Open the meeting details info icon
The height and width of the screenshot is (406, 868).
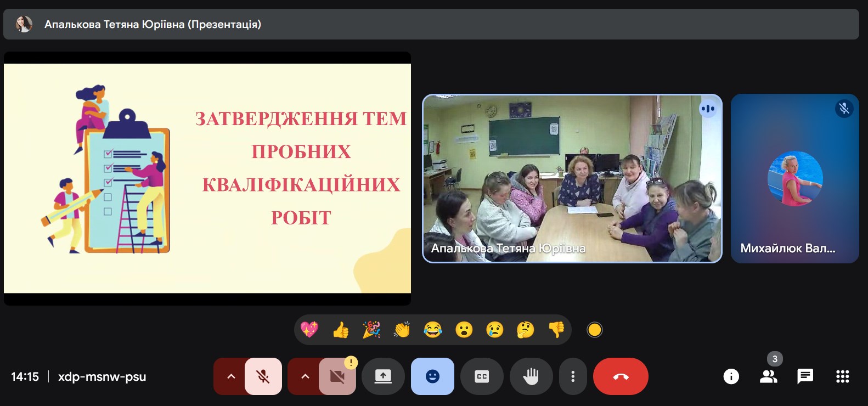tap(731, 376)
